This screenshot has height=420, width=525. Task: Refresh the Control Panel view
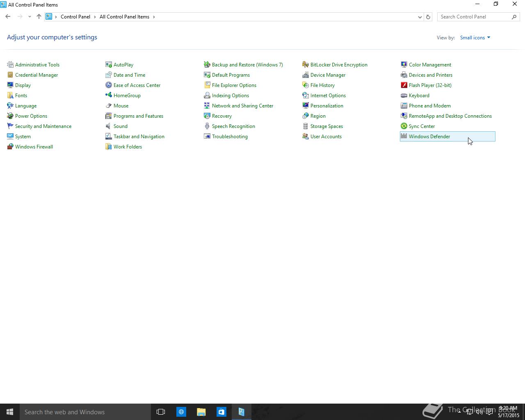pyautogui.click(x=428, y=17)
